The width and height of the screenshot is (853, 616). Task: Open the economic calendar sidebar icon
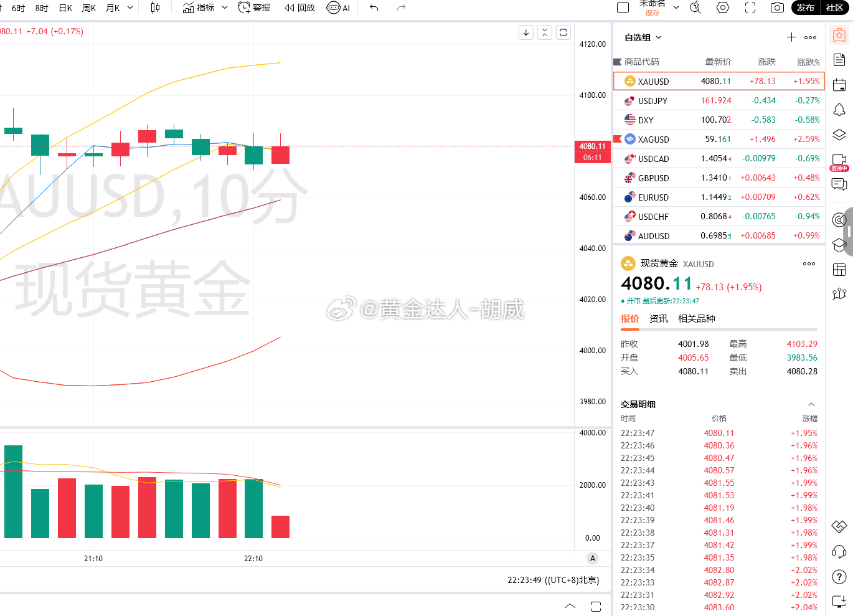pyautogui.click(x=839, y=85)
